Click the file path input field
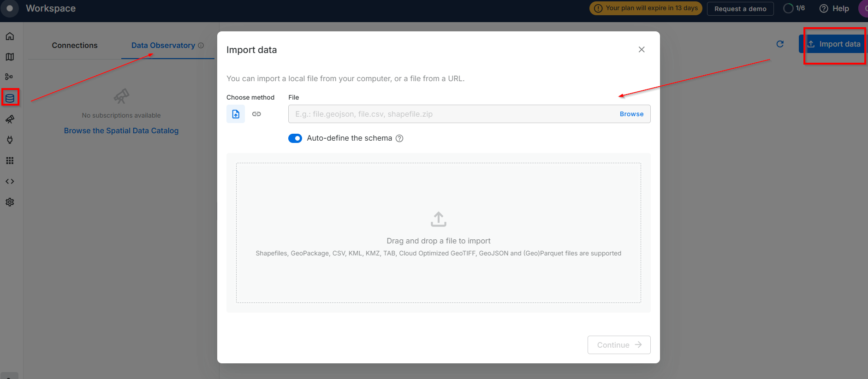Screen dimensions: 868x379 (x=452, y=114)
